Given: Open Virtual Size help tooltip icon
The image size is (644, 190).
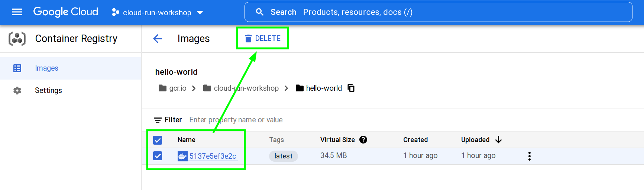Looking at the screenshot, I should pyautogui.click(x=363, y=140).
